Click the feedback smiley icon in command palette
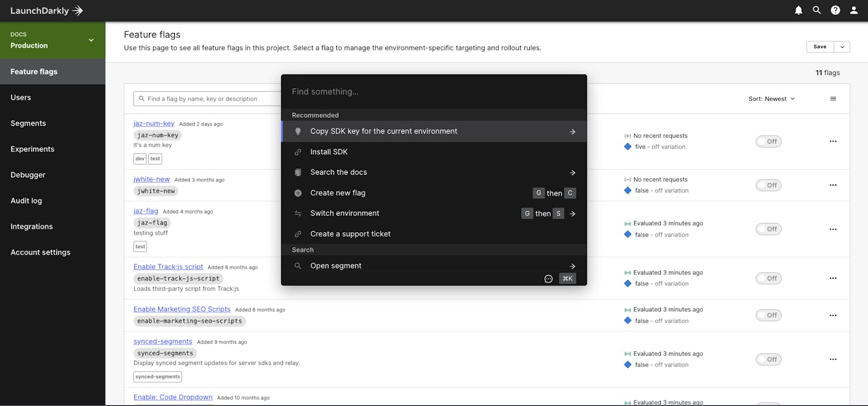The width and height of the screenshot is (868, 406). click(x=548, y=279)
